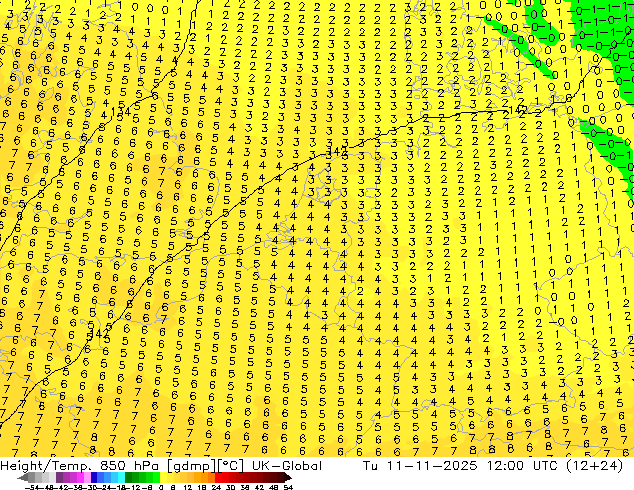The image size is (634, 490).
Task: Click the "UK-Global" model name
Action: [x=287, y=466]
